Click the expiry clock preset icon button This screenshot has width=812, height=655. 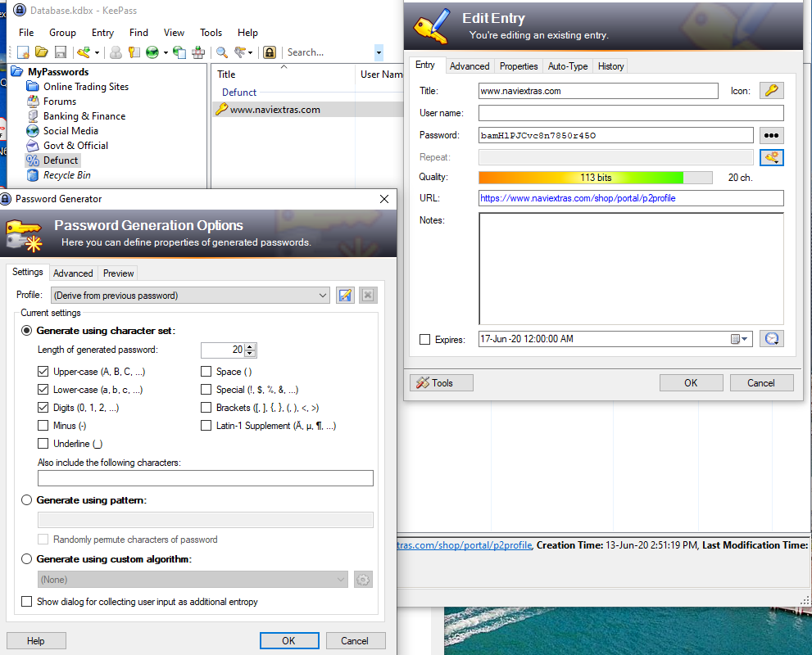[772, 339]
